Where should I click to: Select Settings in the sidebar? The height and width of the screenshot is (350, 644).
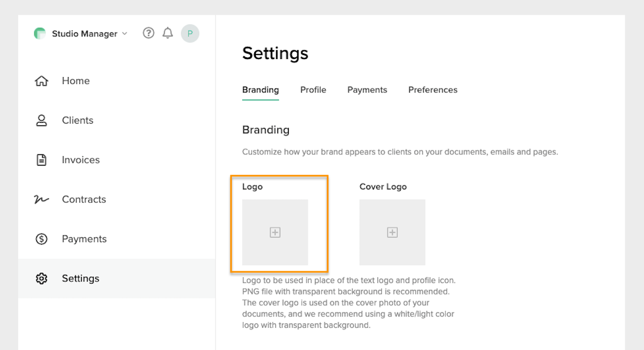click(x=117, y=279)
